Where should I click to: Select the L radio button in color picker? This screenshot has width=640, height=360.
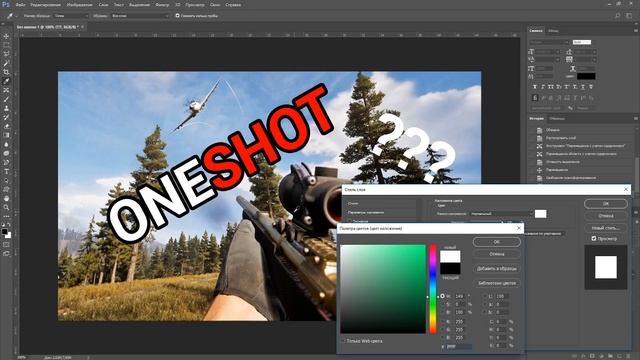click(x=485, y=296)
